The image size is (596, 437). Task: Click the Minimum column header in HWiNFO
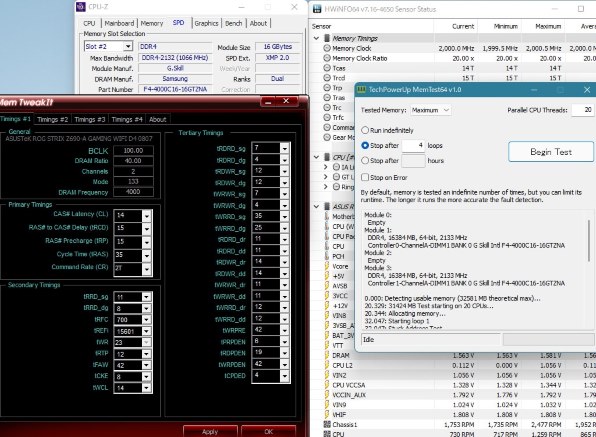click(x=499, y=26)
